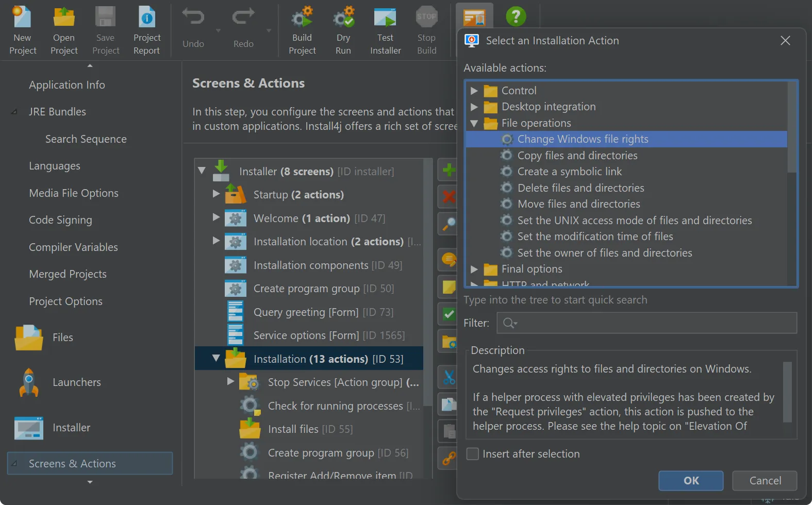The height and width of the screenshot is (505, 812).
Task: Click the blue scissors cut icon
Action: (x=449, y=378)
